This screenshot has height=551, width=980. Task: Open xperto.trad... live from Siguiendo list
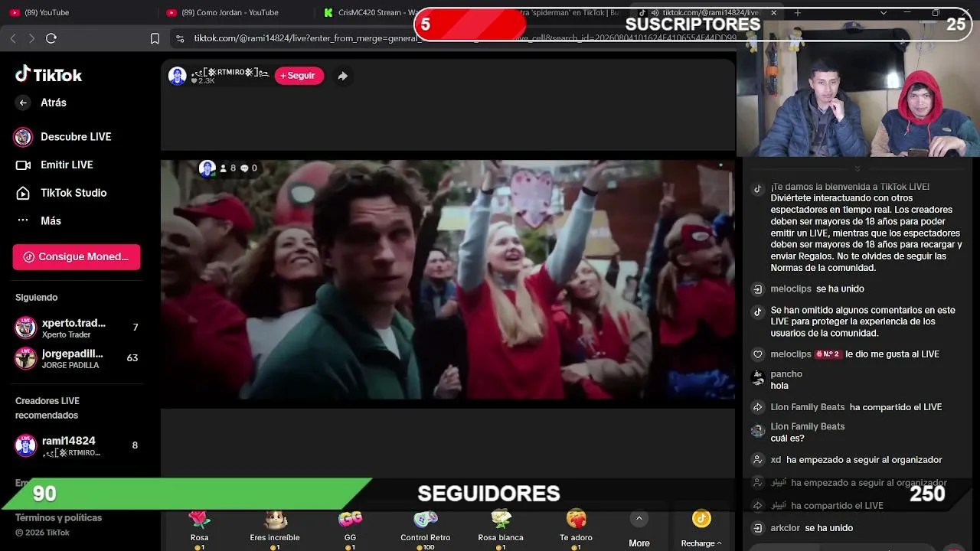click(77, 328)
